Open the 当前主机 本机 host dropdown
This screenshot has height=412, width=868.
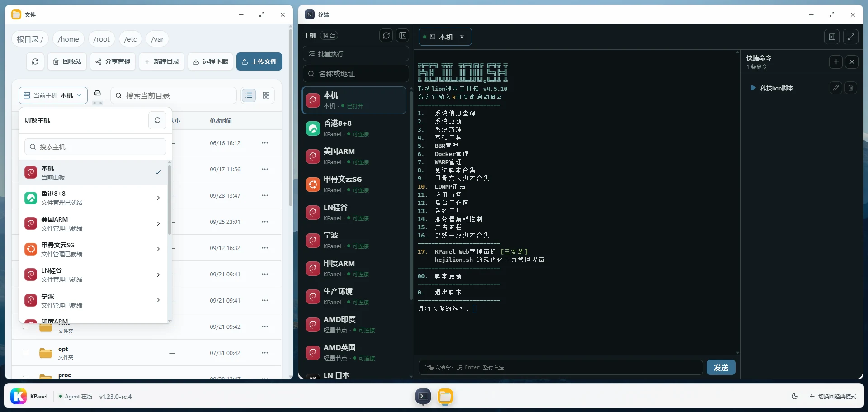(x=53, y=95)
